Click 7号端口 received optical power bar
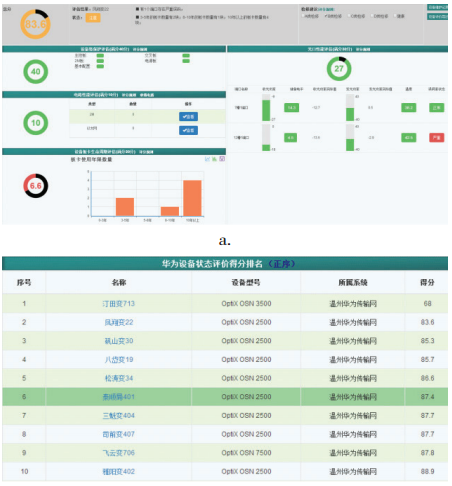 coord(266,108)
